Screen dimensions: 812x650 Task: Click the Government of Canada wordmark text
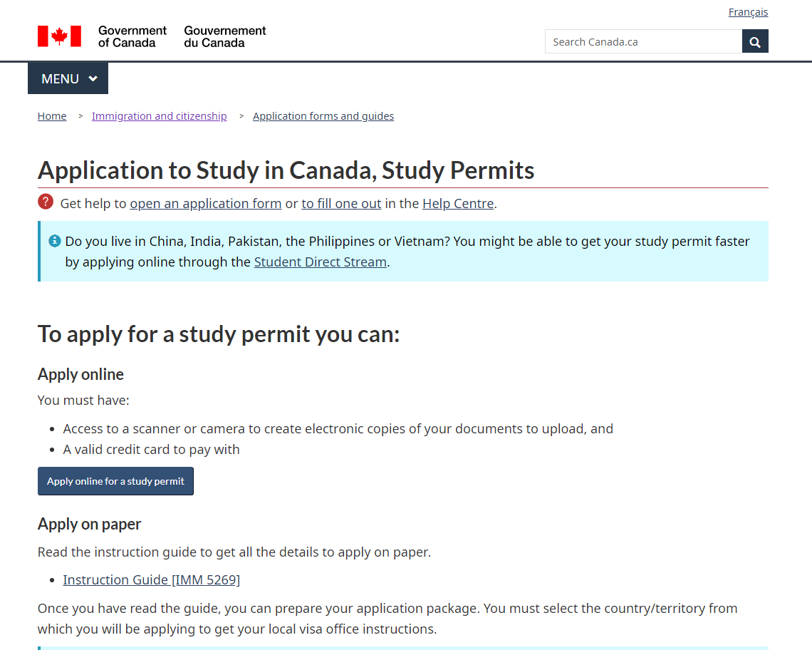point(132,36)
